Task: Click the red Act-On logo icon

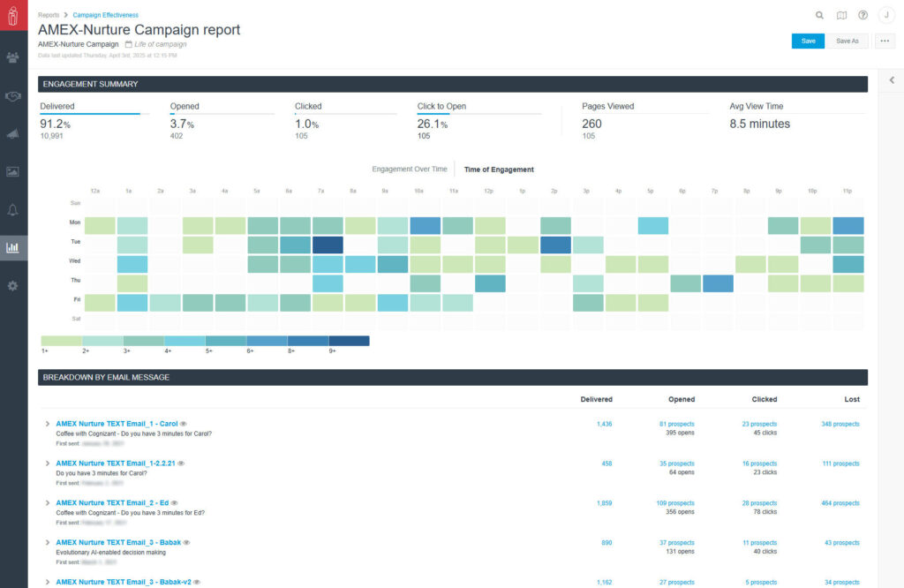Action: pos(13,15)
